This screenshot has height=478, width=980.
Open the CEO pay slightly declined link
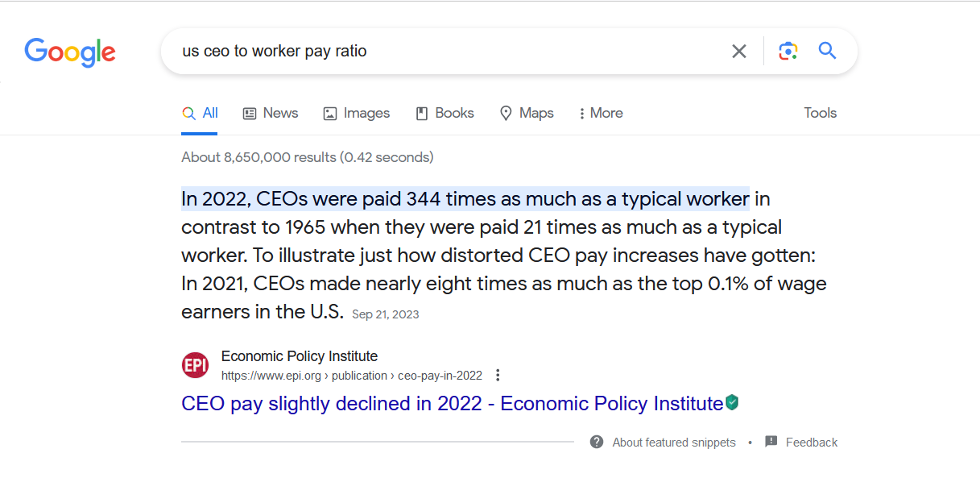pyautogui.click(x=452, y=403)
